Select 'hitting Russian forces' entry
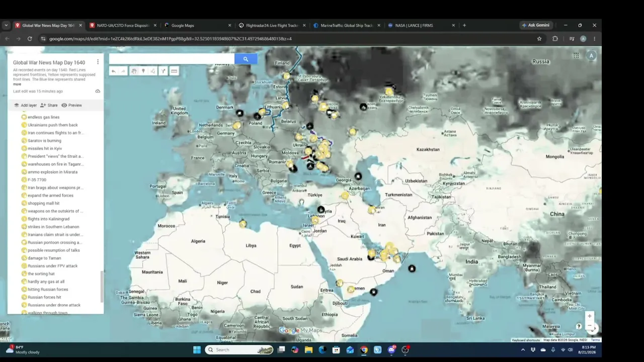 [48, 290]
